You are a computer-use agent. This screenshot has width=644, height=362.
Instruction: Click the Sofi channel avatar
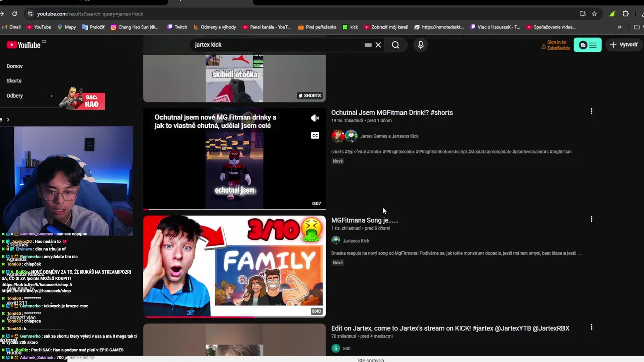click(336, 348)
